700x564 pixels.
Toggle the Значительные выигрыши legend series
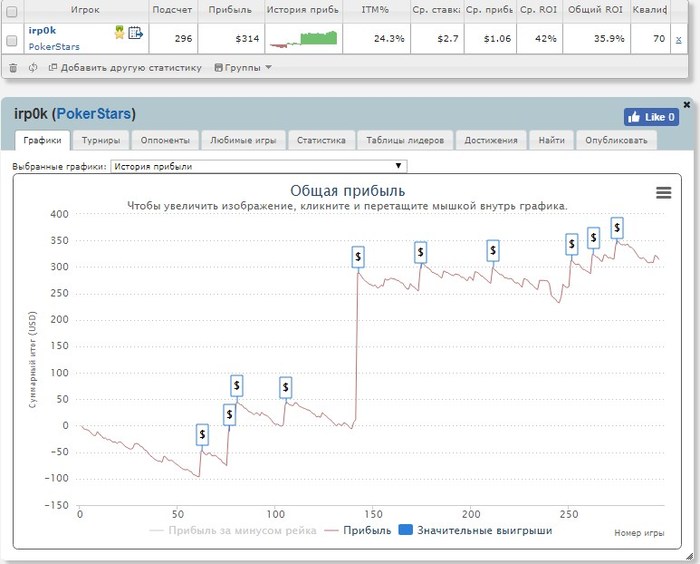[475, 531]
